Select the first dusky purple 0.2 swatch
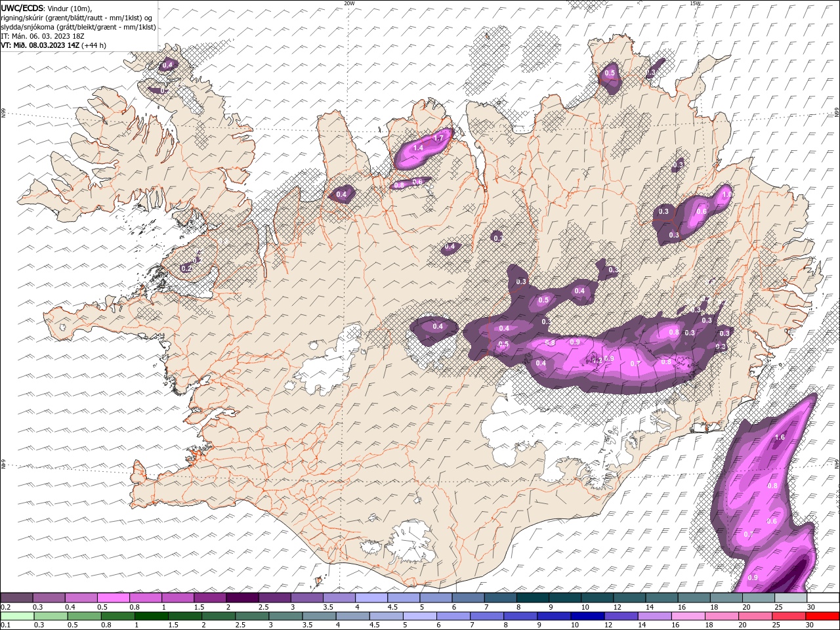The image size is (840, 630). (x=16, y=598)
